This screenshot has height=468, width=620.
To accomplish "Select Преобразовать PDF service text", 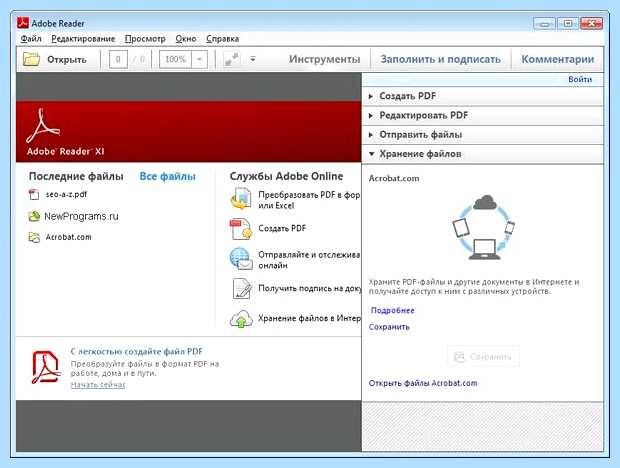I will [309, 200].
